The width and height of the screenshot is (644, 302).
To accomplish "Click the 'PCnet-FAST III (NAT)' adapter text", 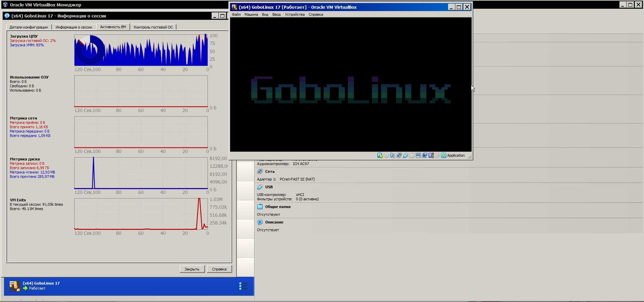I will click(x=297, y=179).
